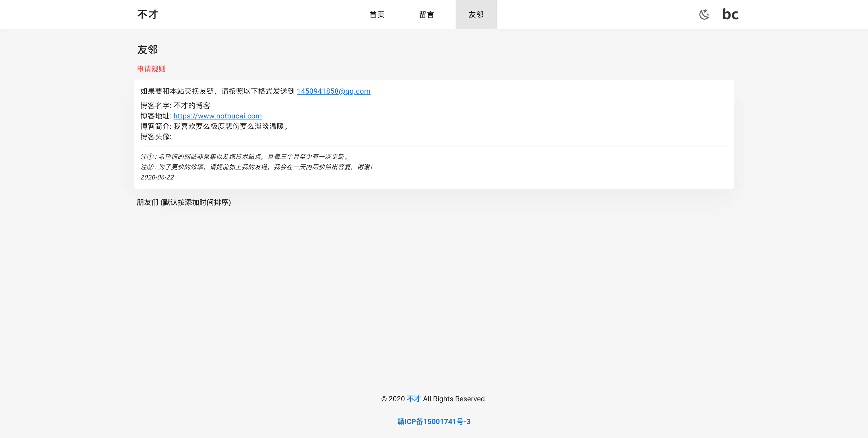This screenshot has width=868, height=438.
Task: Click the 注② italic note line
Action: point(256,167)
